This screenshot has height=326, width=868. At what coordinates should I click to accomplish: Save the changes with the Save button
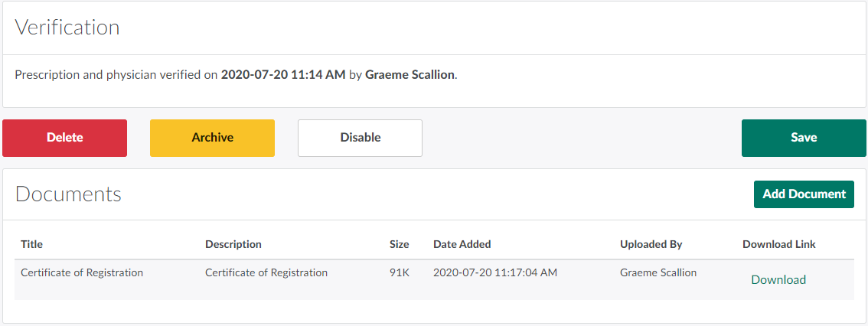[804, 138]
